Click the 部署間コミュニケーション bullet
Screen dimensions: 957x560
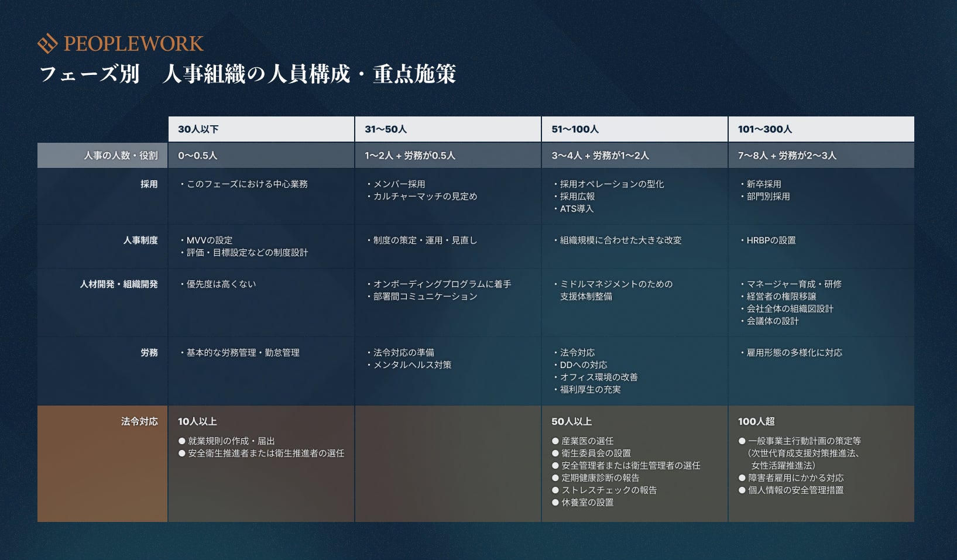(x=421, y=297)
